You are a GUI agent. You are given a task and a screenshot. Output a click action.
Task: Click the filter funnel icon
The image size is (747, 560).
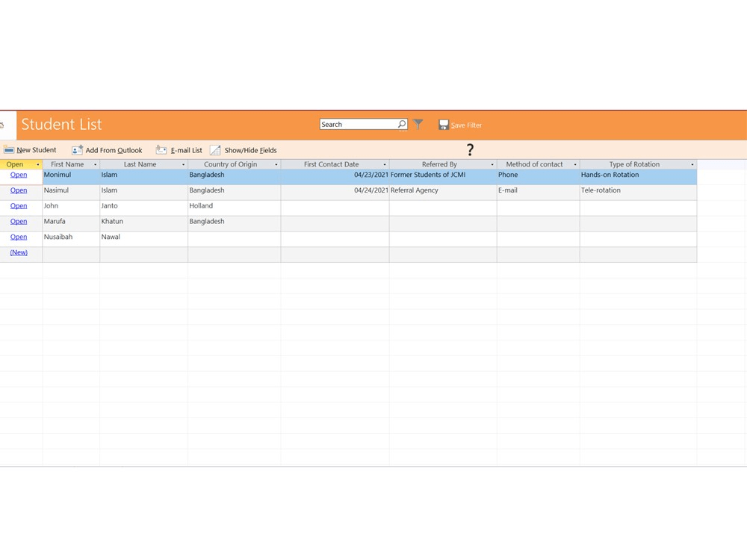418,124
